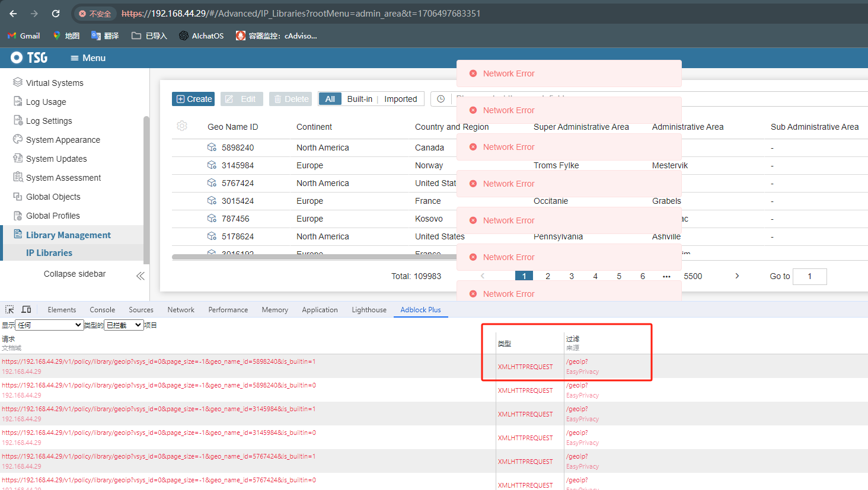Click the next page arrow in pagination
Image resolution: width=868 pixels, height=490 pixels.
click(737, 276)
